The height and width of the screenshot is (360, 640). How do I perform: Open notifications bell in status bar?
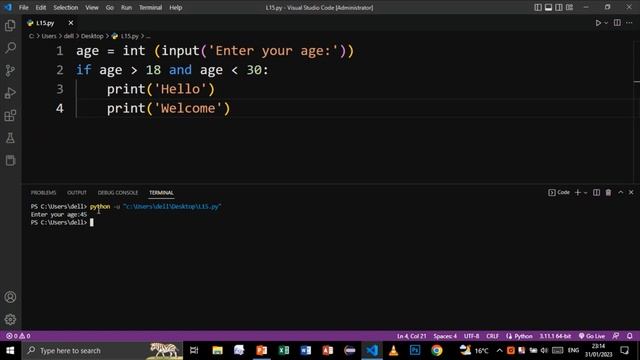pos(630,336)
